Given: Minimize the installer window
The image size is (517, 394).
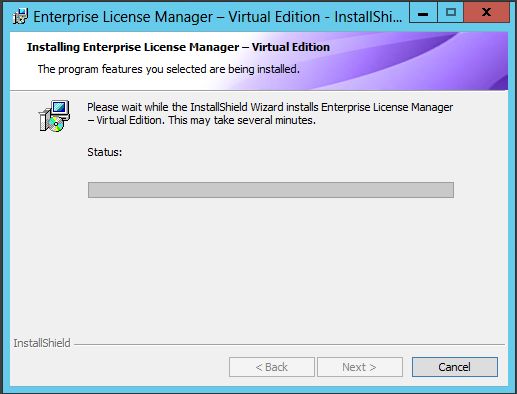Looking at the screenshot, I should [423, 13].
